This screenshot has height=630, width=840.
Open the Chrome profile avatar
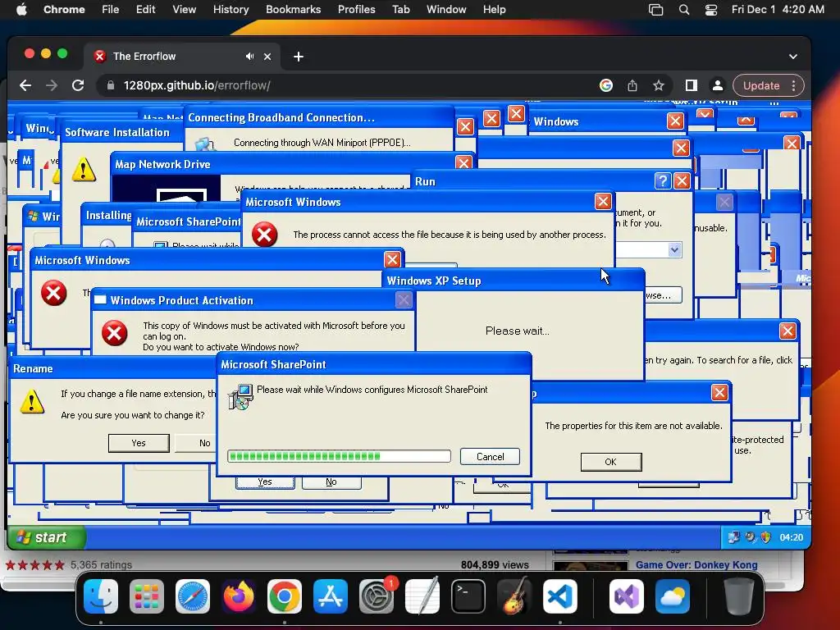coord(717,85)
